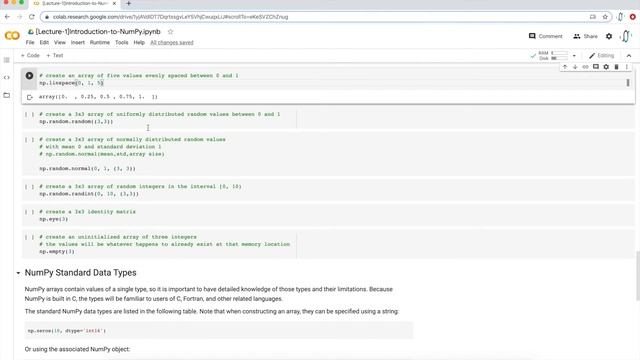Click the page vertical scrollbar
The height and width of the screenshot is (360, 640).
pyautogui.click(x=638, y=276)
